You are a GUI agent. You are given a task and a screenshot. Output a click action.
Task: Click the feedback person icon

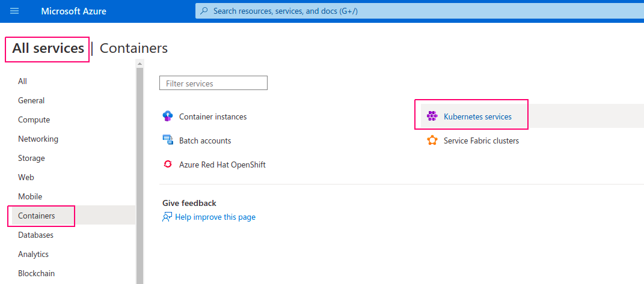(167, 217)
